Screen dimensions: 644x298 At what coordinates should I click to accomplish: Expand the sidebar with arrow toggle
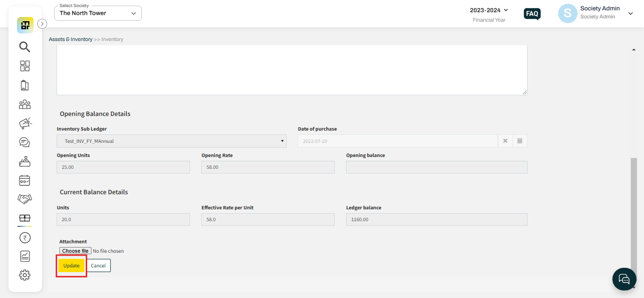click(x=42, y=24)
